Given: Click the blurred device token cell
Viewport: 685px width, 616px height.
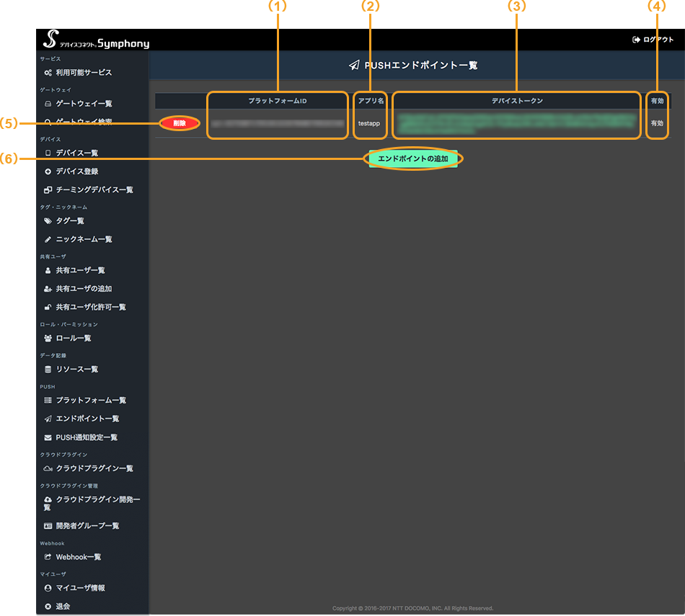Looking at the screenshot, I should [517, 123].
